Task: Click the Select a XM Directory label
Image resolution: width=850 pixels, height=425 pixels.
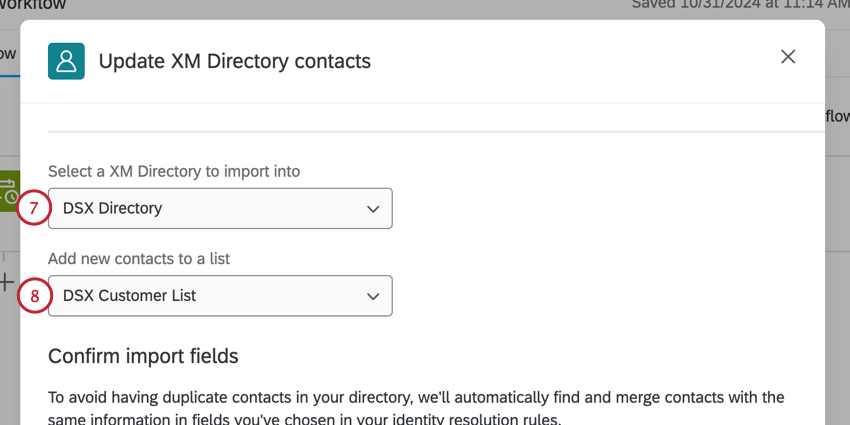Action: [174, 171]
